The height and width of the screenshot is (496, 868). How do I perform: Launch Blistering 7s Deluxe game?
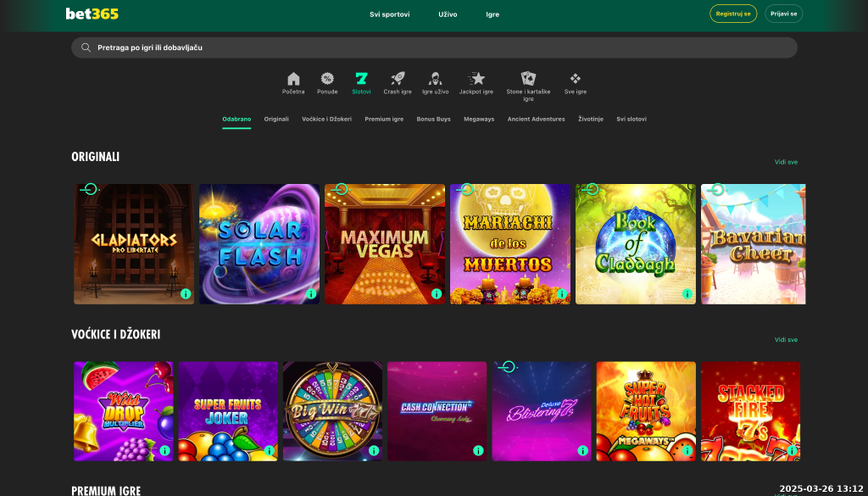pos(542,411)
